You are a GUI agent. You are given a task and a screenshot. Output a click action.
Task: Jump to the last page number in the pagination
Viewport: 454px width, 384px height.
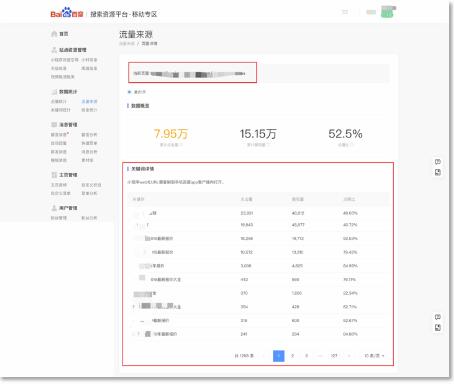[x=334, y=356]
